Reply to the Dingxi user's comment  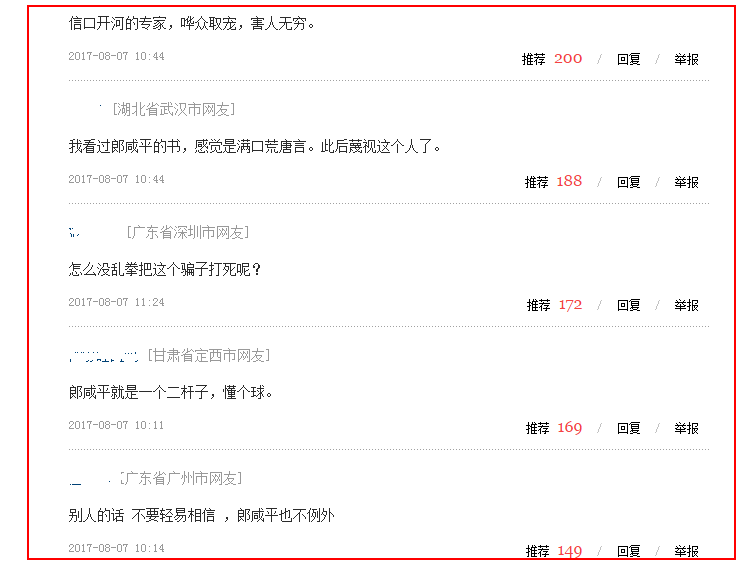628,428
